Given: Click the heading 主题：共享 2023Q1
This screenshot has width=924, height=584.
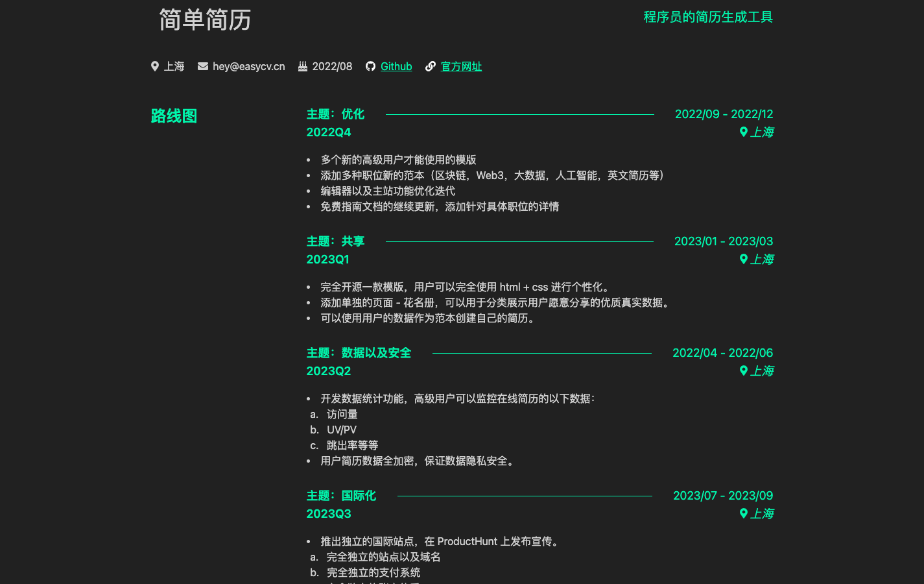Looking at the screenshot, I should [335, 241].
